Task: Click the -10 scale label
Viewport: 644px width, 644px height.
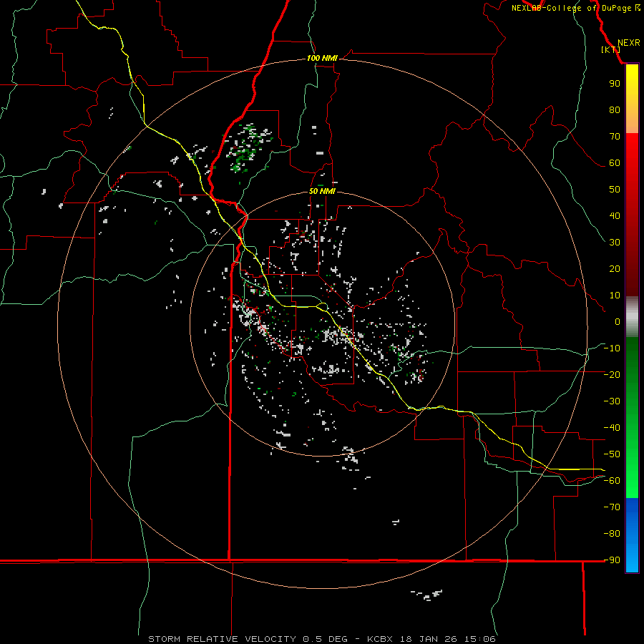Action: pyautogui.click(x=612, y=348)
